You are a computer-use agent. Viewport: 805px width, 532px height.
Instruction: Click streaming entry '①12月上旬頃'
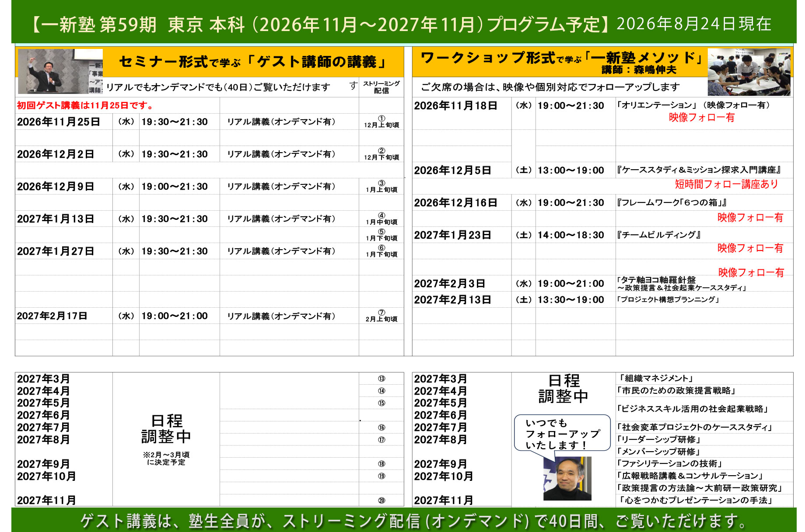tap(381, 122)
